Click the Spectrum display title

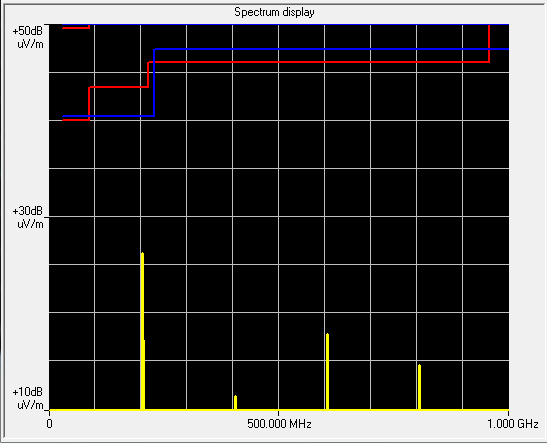(274, 12)
